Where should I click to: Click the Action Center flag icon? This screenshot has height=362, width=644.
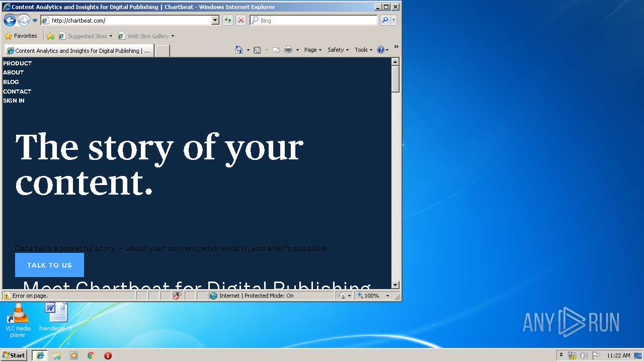point(596,355)
